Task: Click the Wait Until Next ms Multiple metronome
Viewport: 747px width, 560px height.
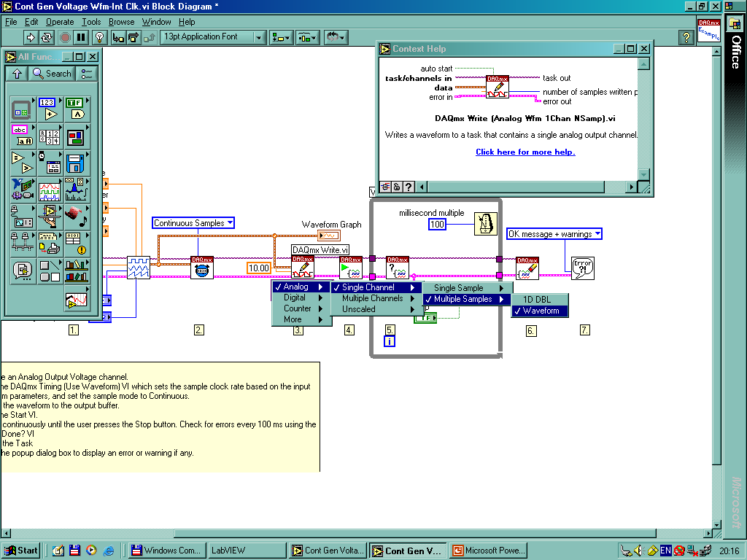Action: coord(485,224)
